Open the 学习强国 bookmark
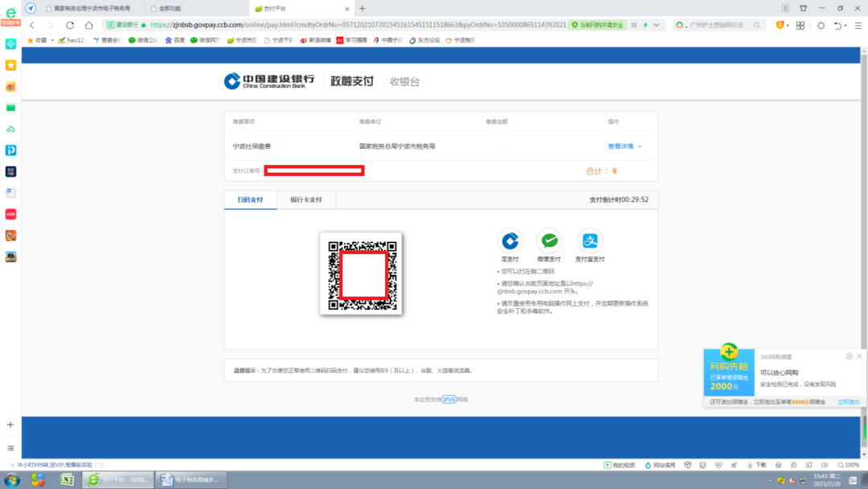This screenshot has height=489, width=868. [351, 40]
